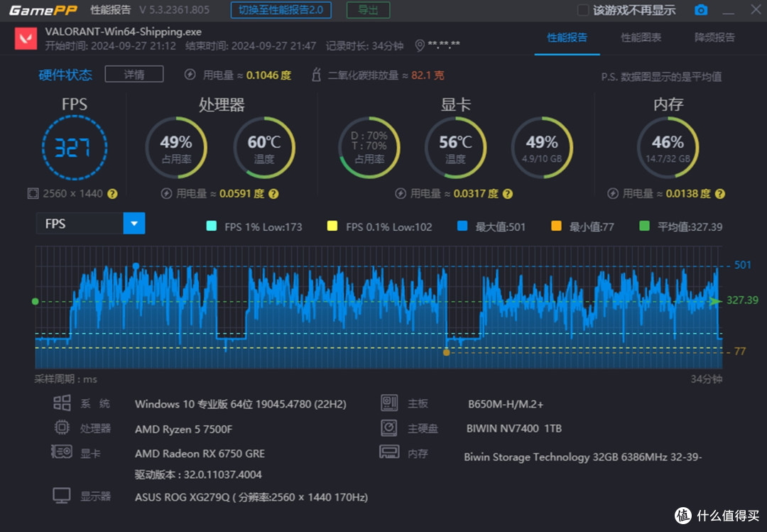Click the green average marker dot on chart
Viewport: 767px width, 532px height.
pos(36,301)
